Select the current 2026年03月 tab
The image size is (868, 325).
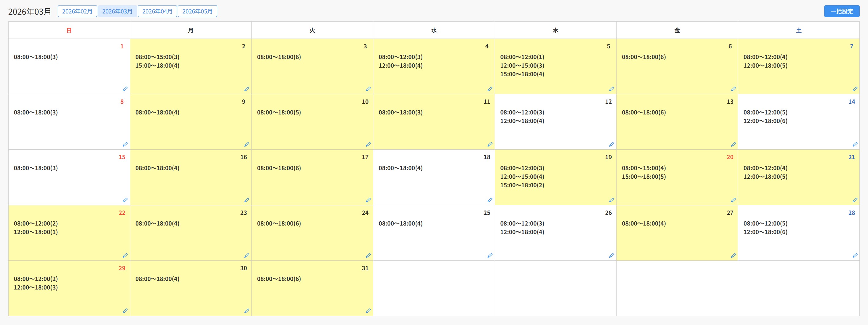pos(117,11)
